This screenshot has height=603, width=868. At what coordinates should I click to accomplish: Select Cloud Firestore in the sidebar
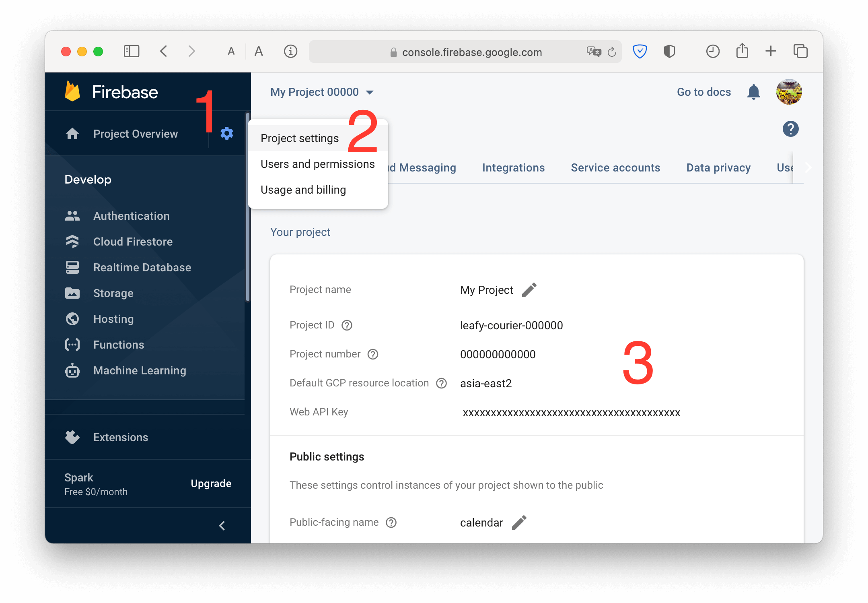pos(133,242)
